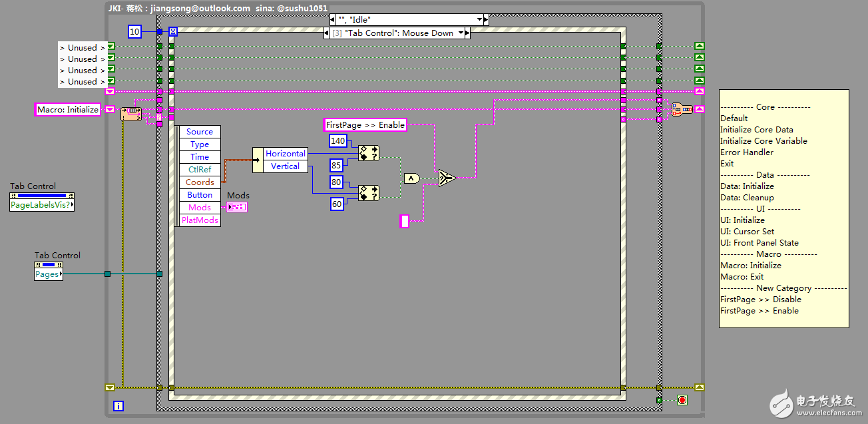Select the Coords event data item

point(200,182)
